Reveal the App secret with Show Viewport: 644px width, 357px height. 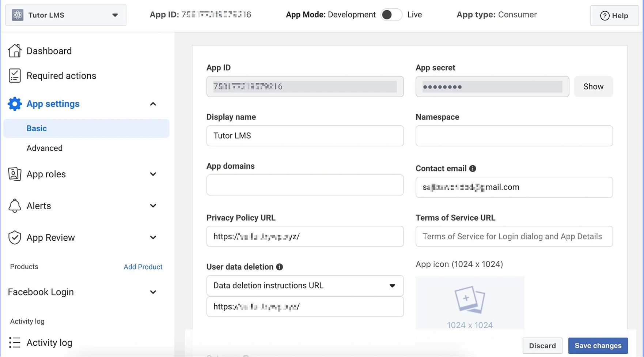[593, 87]
